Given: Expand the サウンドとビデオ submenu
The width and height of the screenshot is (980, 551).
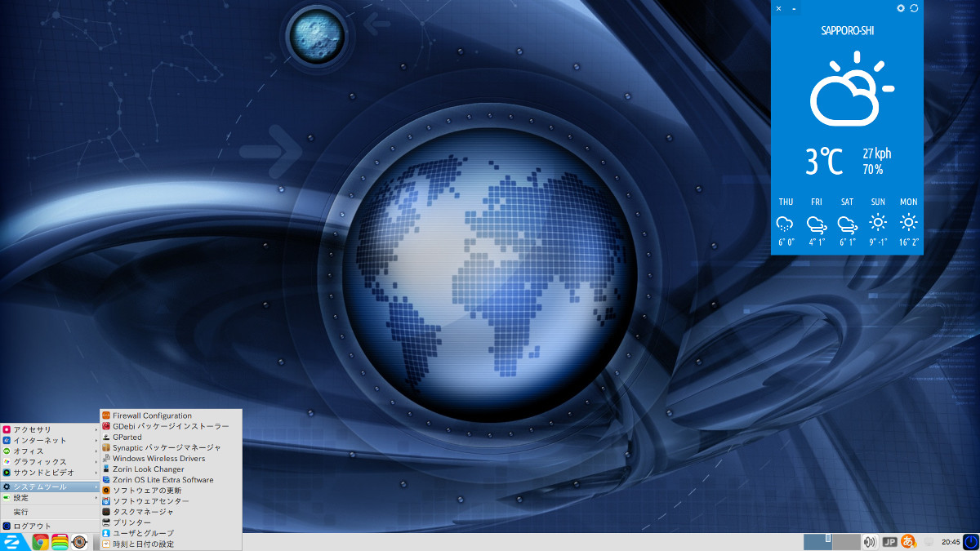Looking at the screenshot, I should tap(50, 472).
